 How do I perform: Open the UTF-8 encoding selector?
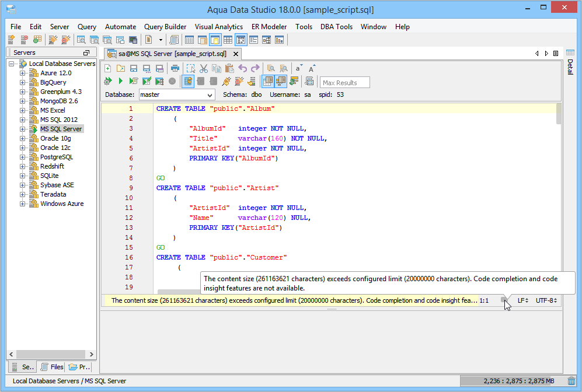[x=546, y=300]
